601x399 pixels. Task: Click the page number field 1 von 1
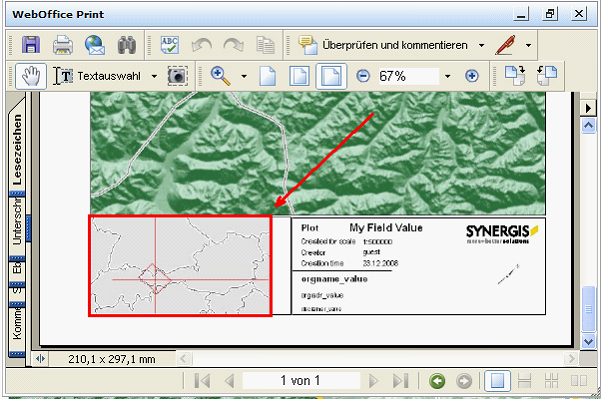(x=301, y=381)
